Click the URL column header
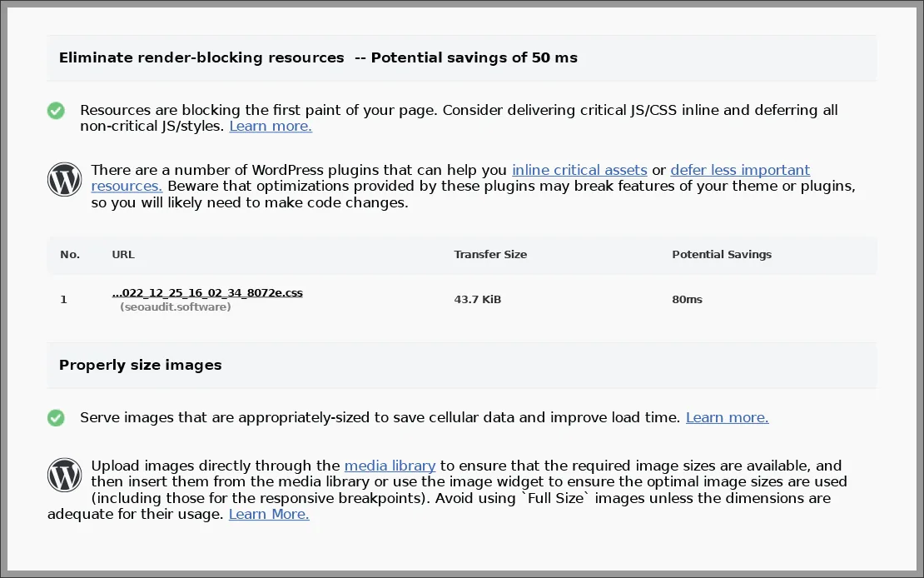The width and height of the screenshot is (924, 578). 123,255
